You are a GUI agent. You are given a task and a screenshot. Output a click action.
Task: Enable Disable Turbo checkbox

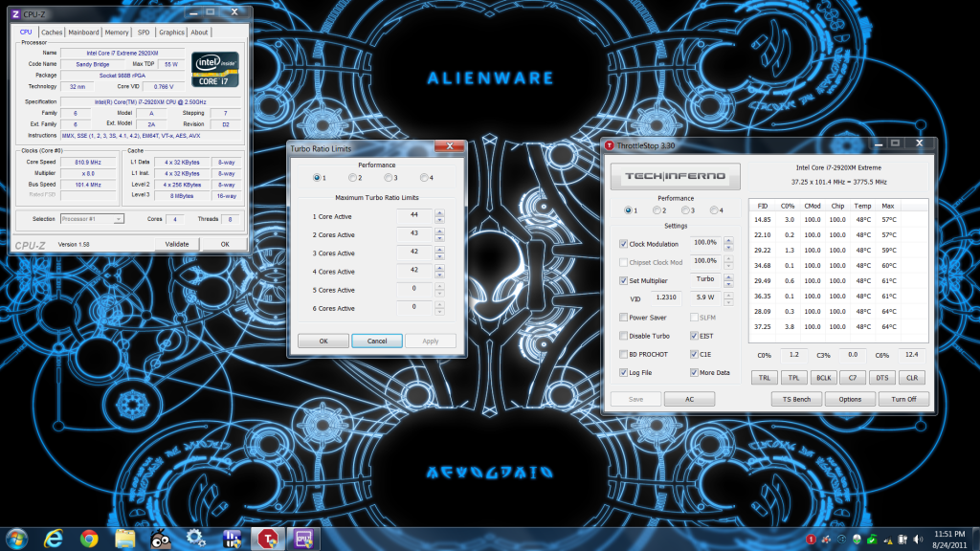(x=623, y=336)
